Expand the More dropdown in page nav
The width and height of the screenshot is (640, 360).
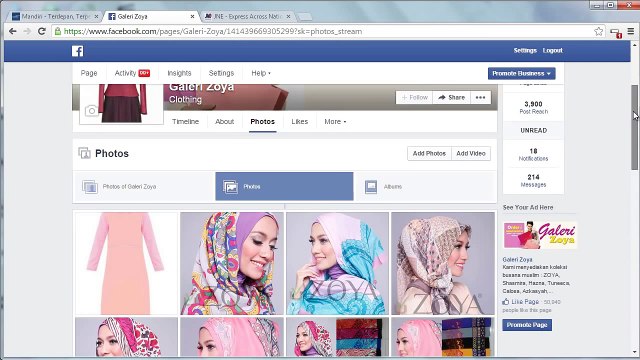[x=335, y=122]
